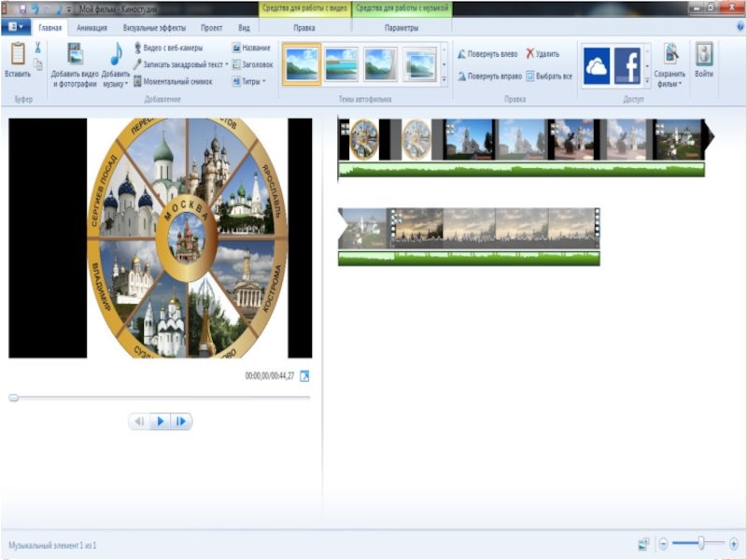Click zoom in plus button in status bar
747x560 pixels.
(735, 543)
